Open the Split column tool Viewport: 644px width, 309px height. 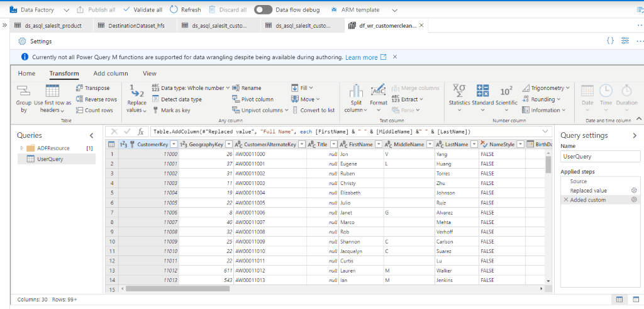[356, 99]
